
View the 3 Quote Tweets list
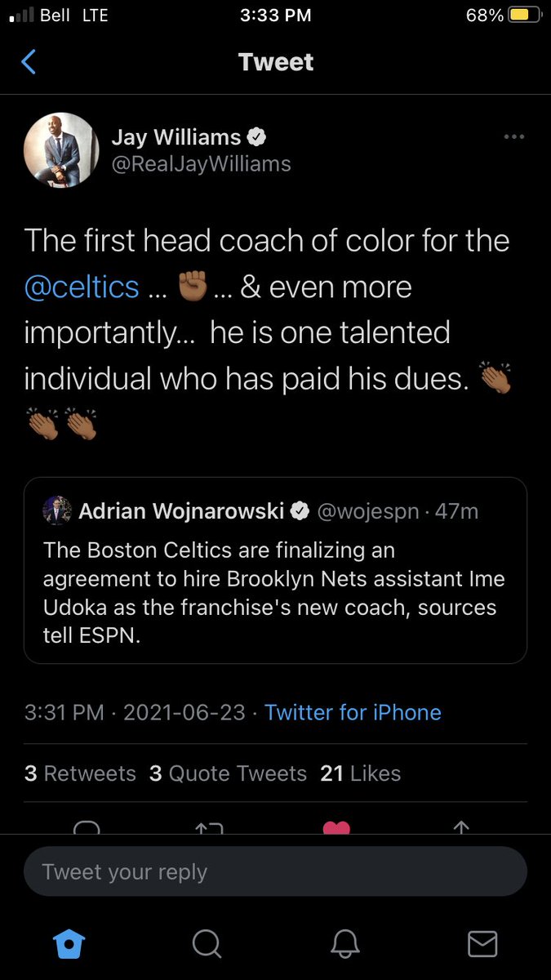coord(228,773)
